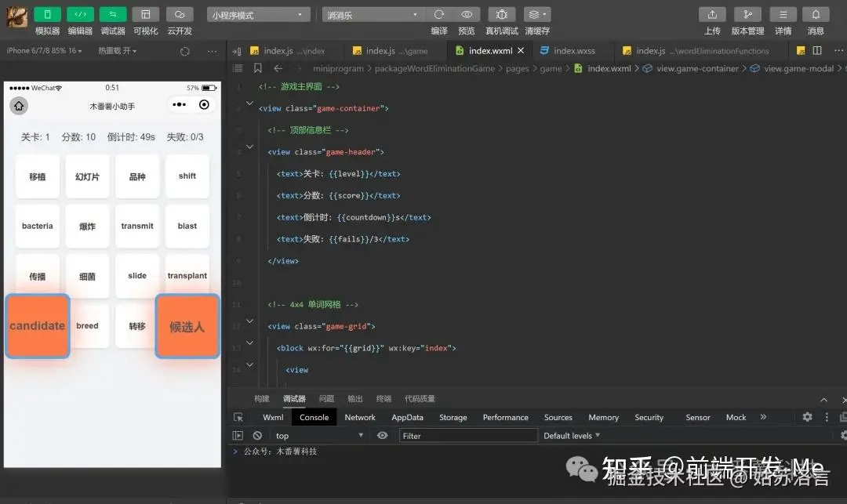Viewport: 847px width, 504px height.
Task: Toggle the editor panel button
Action: 80,15
